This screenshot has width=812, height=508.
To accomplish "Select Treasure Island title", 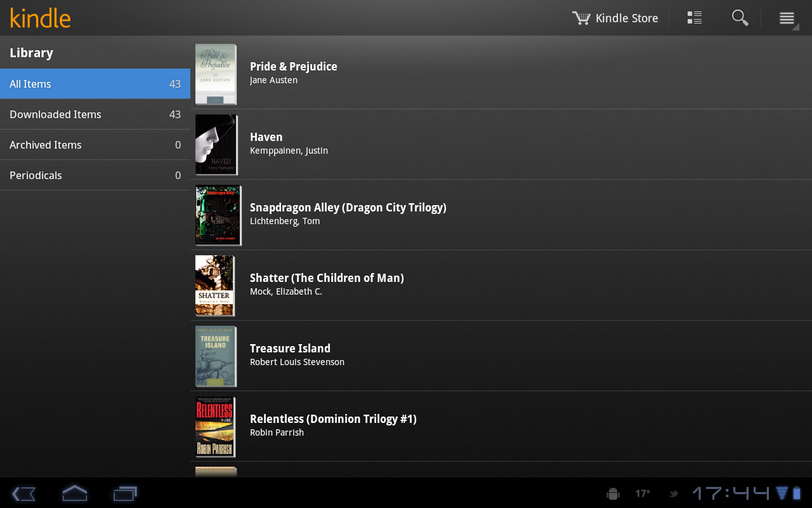I will (290, 349).
